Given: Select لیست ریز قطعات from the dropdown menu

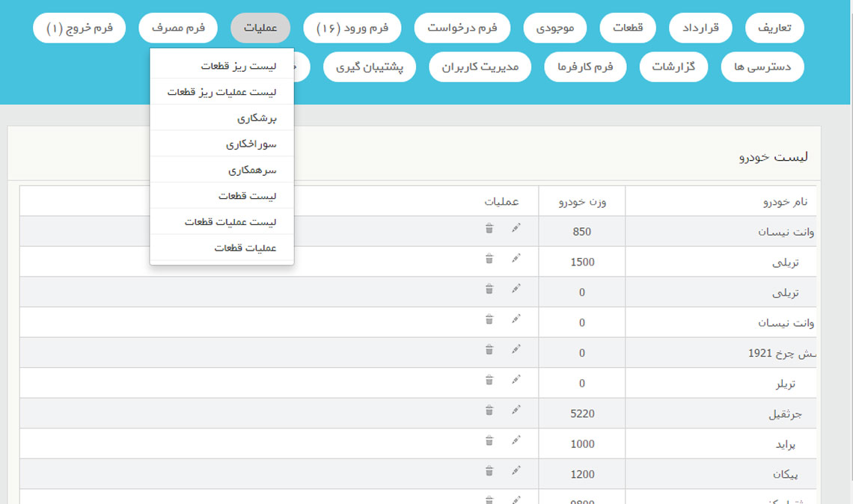Looking at the screenshot, I should pyautogui.click(x=222, y=66).
